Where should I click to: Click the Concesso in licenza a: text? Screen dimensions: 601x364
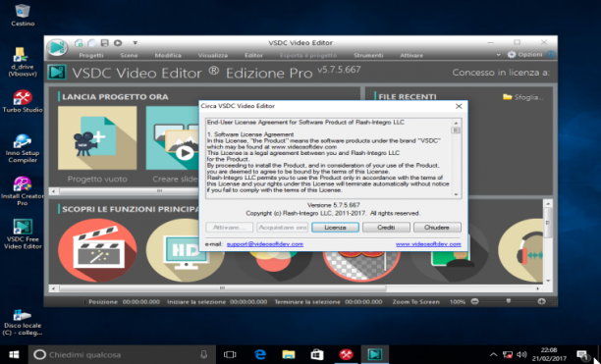coord(501,73)
